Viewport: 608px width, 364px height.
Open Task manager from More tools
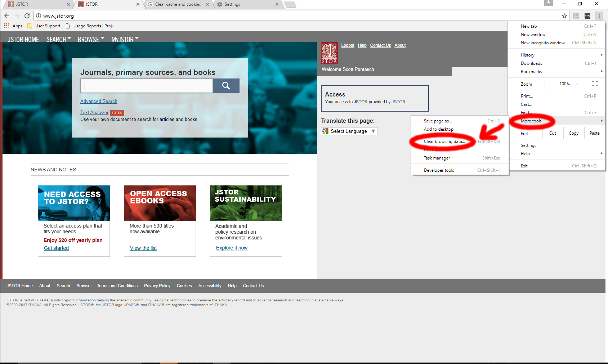(460, 158)
